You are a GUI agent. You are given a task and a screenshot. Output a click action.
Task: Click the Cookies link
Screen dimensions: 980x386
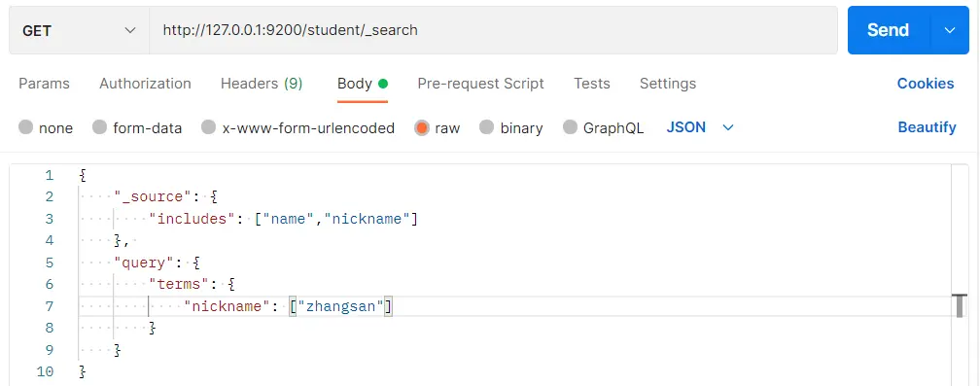pos(926,84)
